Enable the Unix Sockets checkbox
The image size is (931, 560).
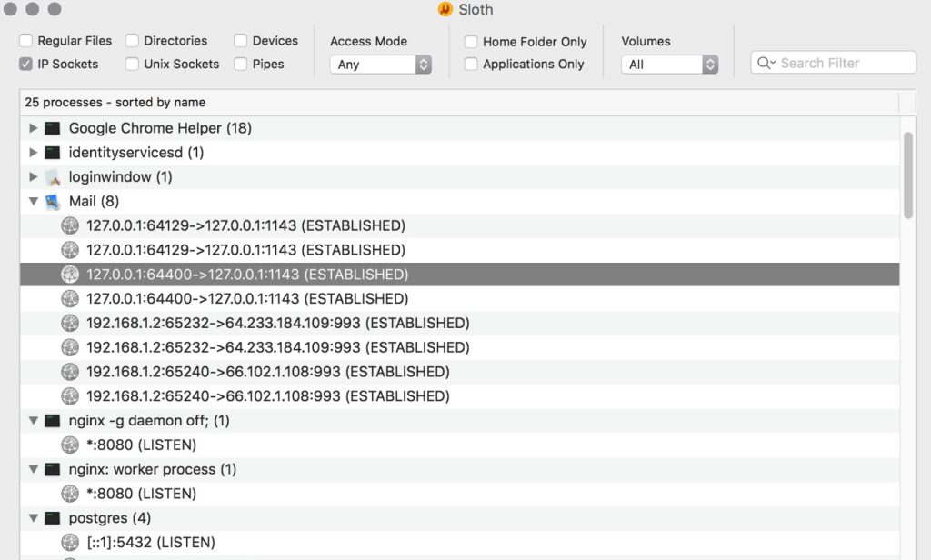coord(132,65)
